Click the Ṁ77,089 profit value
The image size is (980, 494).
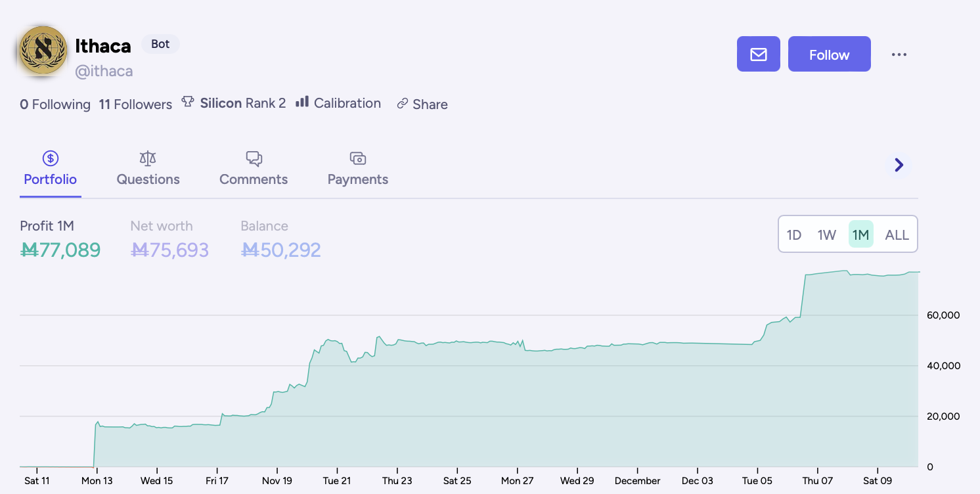[60, 250]
